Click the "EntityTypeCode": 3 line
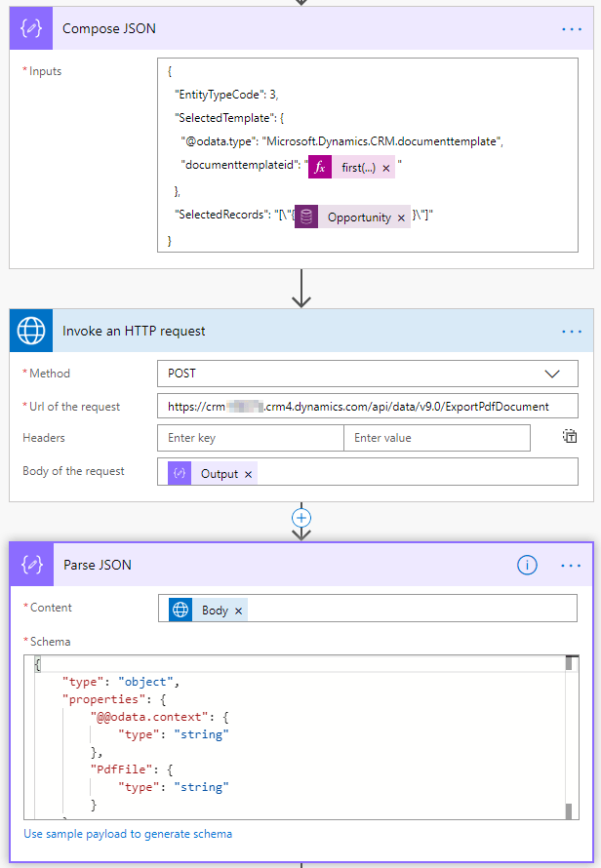Screen dimensions: 601x868 tap(226, 95)
